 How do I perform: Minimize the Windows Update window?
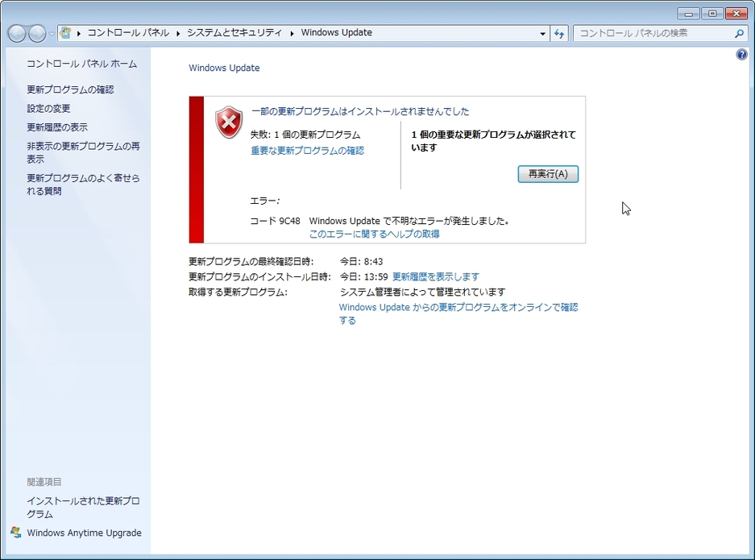click(x=689, y=14)
